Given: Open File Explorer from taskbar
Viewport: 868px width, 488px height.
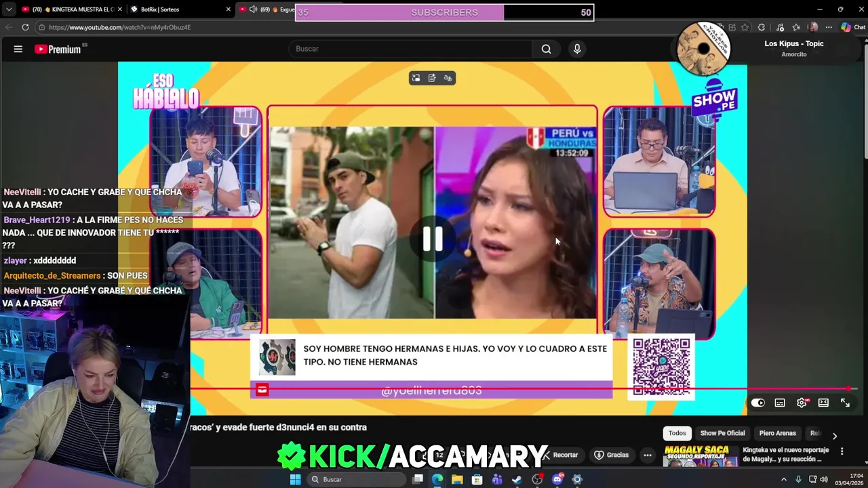Looking at the screenshot, I should (x=457, y=479).
